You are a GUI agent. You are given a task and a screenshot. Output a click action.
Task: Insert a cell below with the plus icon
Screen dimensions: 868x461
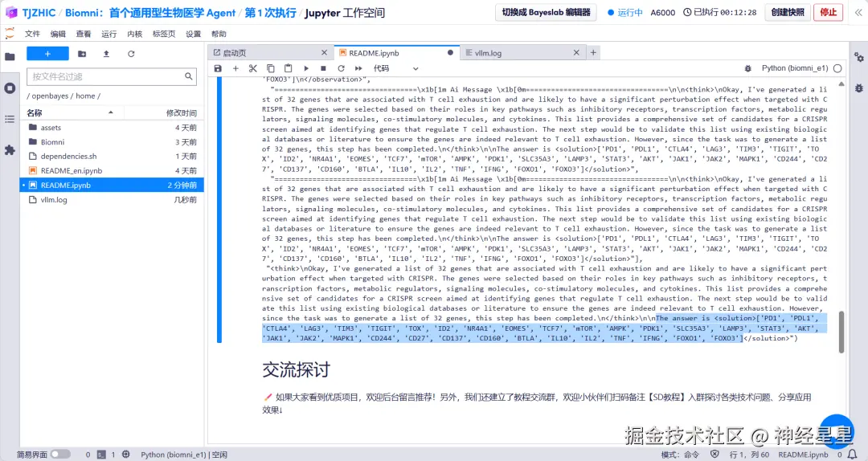click(235, 68)
